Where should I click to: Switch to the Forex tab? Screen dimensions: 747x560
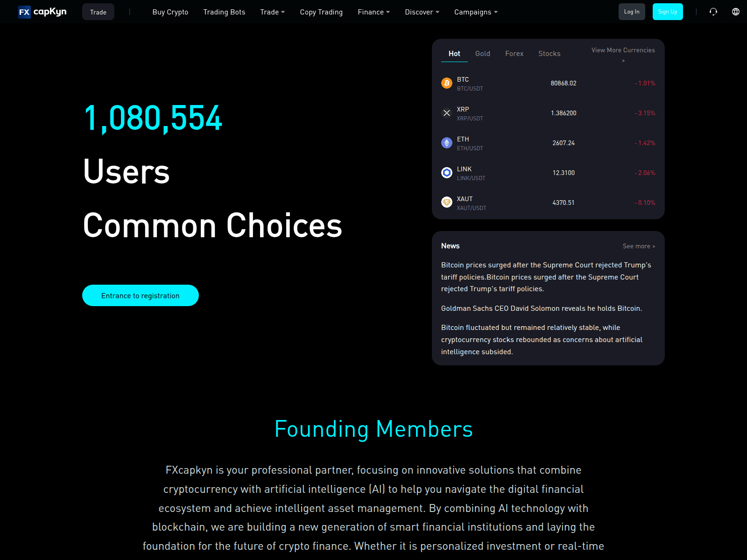[514, 54]
